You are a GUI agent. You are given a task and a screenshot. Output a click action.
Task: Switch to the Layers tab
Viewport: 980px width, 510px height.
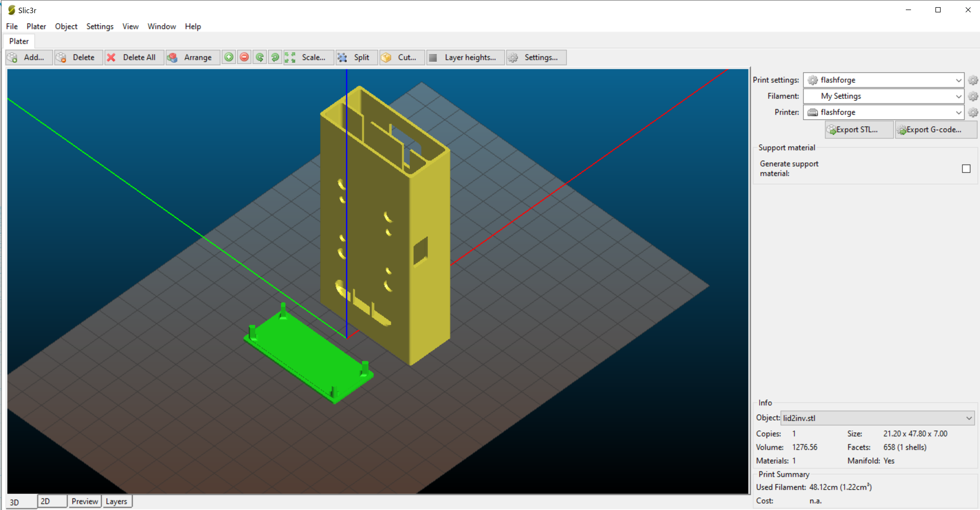click(x=116, y=501)
